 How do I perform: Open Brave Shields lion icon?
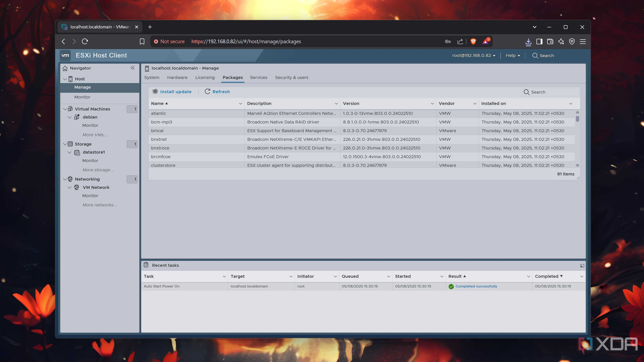pyautogui.click(x=473, y=41)
